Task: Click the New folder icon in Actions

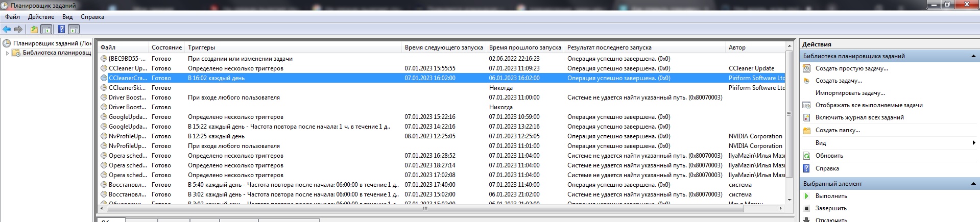Action: [807, 130]
